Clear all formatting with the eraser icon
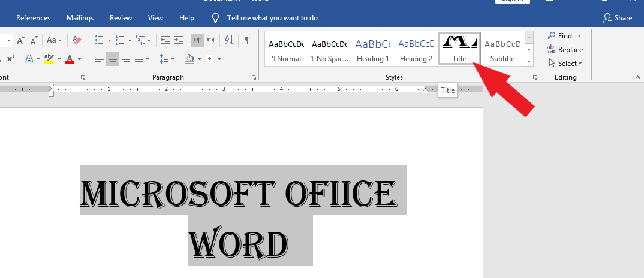 tap(77, 40)
